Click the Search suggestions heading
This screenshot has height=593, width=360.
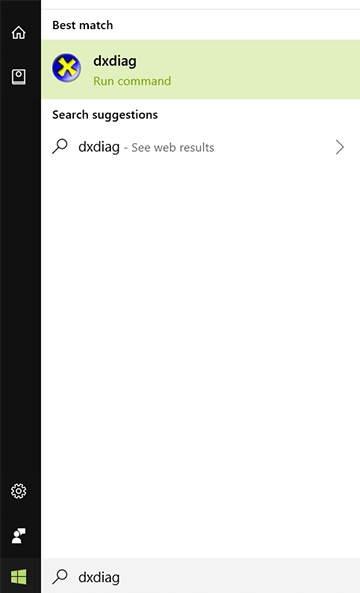[x=105, y=115]
